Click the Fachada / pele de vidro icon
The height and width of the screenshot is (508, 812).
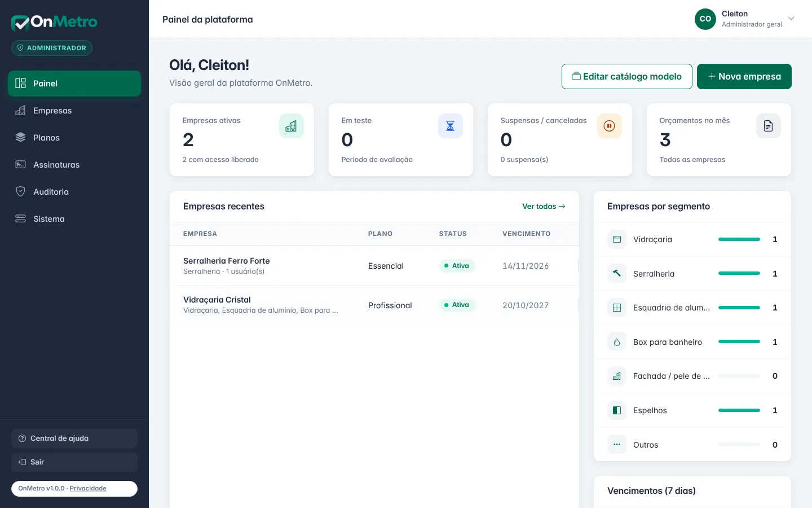617,376
